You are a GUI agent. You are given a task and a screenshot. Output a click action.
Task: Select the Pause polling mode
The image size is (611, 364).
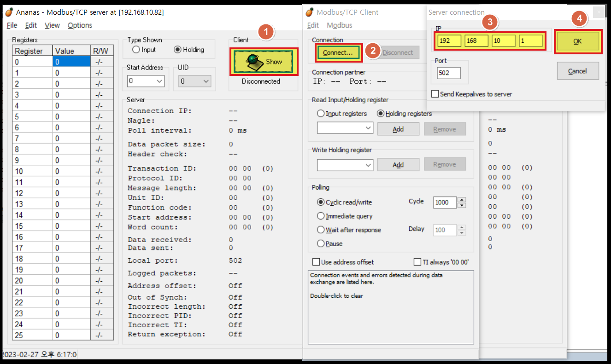click(x=321, y=243)
